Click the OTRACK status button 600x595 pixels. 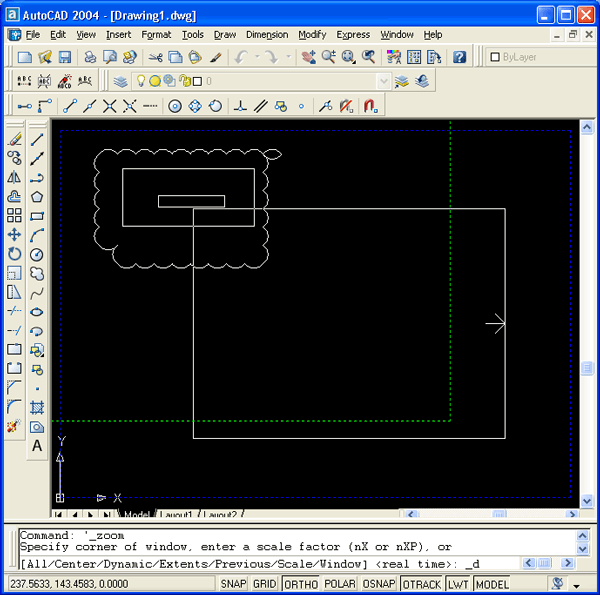pos(422,584)
